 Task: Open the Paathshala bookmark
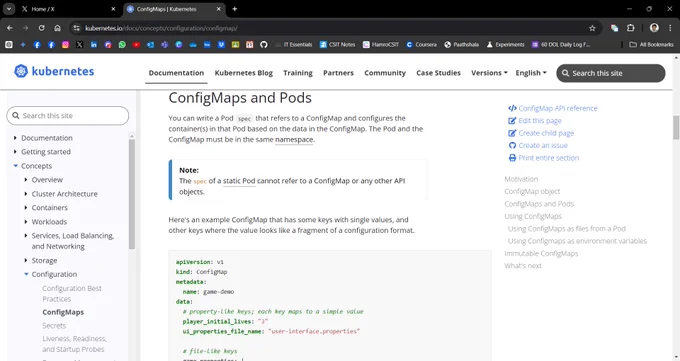pyautogui.click(x=461, y=45)
